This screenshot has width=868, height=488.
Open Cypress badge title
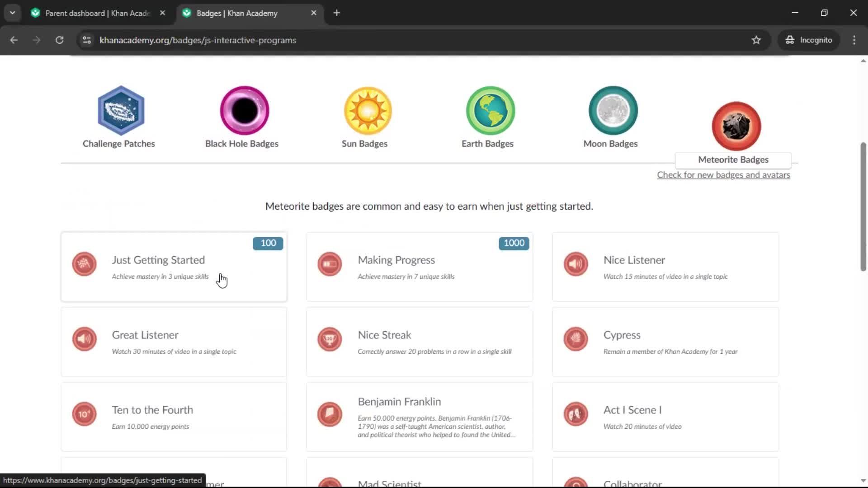[622, 335]
